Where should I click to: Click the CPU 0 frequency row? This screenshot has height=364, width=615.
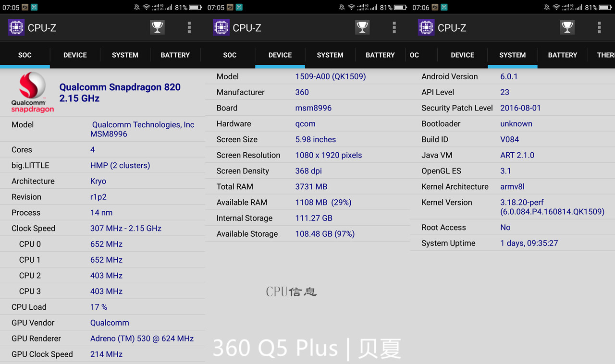102,244
